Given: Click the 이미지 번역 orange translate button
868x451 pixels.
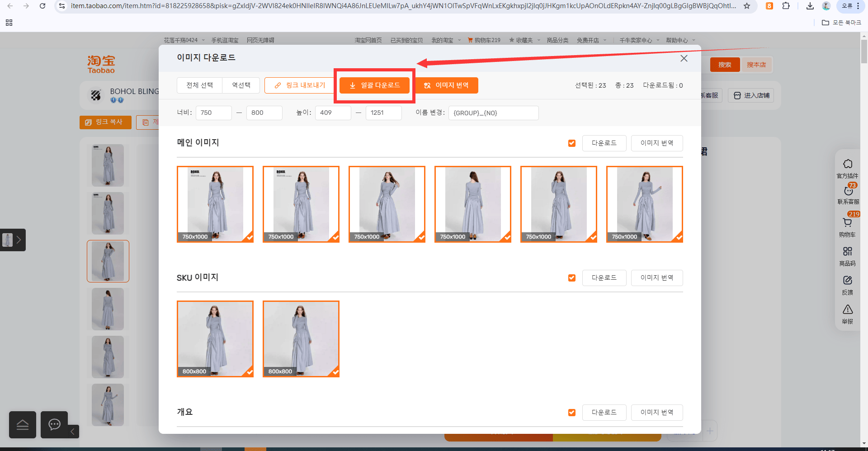Looking at the screenshot, I should click(446, 85).
